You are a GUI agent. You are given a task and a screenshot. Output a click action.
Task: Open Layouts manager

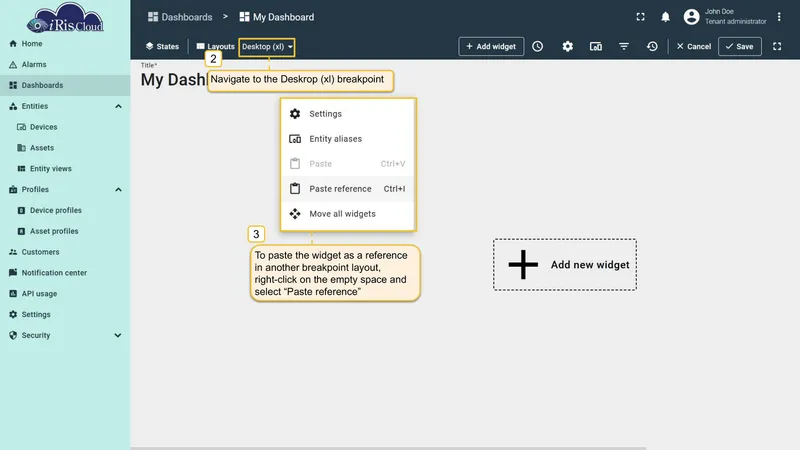coord(215,46)
